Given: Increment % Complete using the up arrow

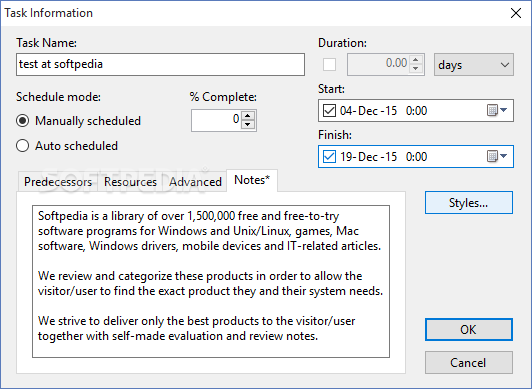Looking at the screenshot, I should [x=248, y=116].
